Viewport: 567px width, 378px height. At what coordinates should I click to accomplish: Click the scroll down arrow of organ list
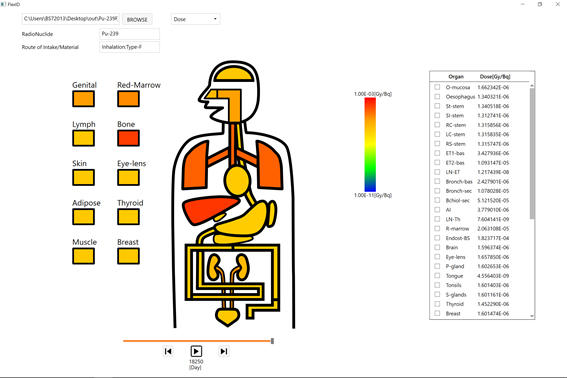pos(532,316)
